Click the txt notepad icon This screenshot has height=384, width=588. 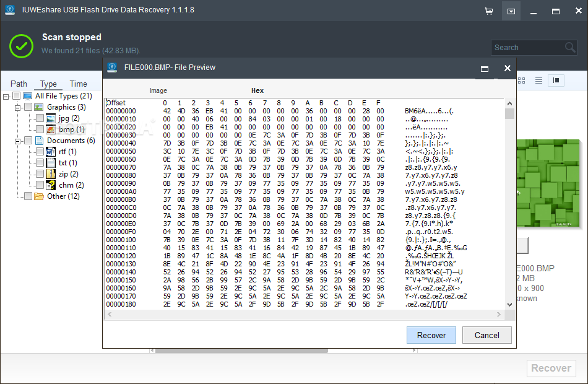tap(51, 163)
